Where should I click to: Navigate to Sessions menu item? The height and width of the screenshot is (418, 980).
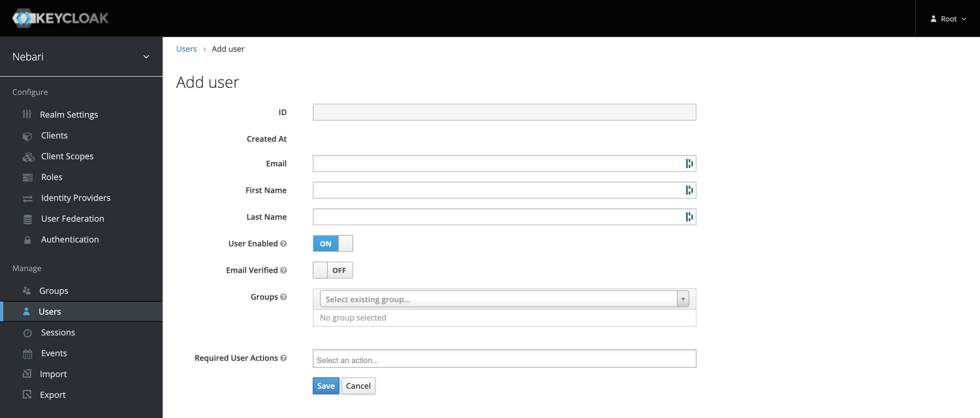point(58,332)
